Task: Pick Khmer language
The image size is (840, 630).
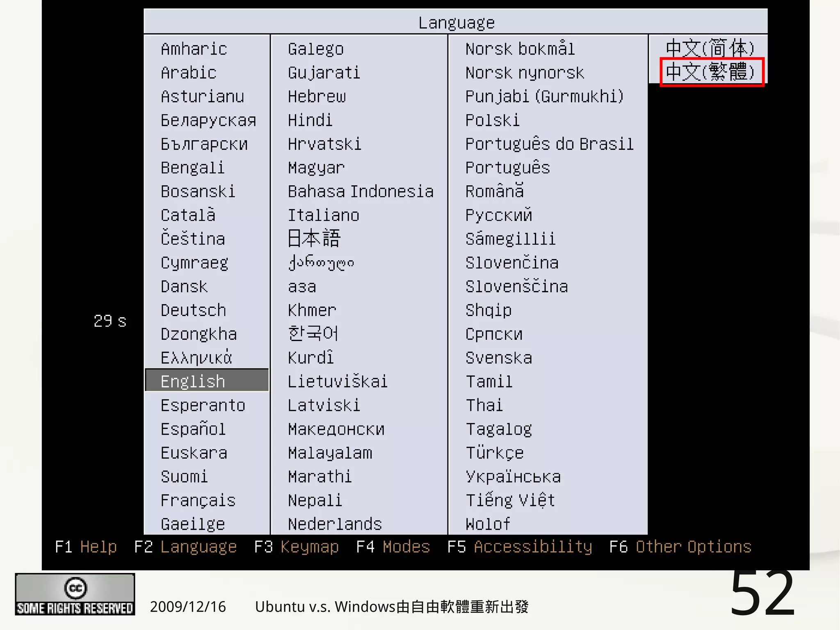Action: [312, 310]
